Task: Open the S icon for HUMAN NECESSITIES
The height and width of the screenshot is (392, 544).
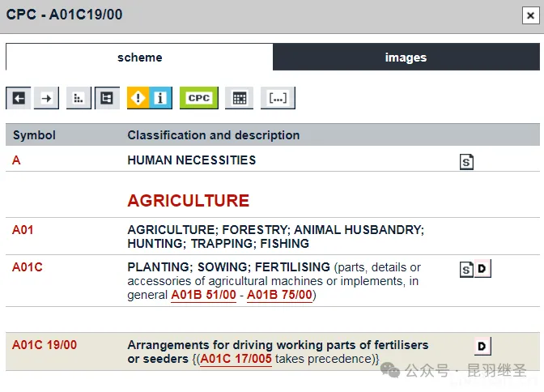Action: (466, 162)
